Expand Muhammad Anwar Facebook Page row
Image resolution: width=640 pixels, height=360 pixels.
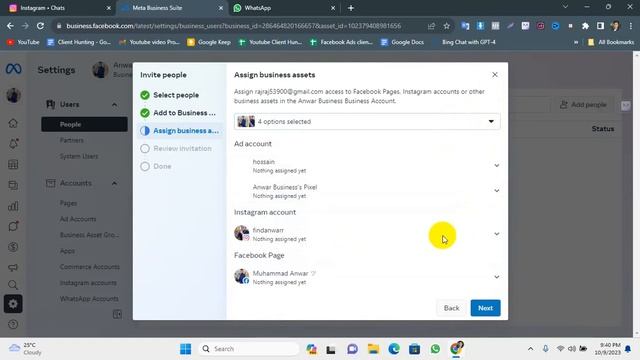click(496, 277)
